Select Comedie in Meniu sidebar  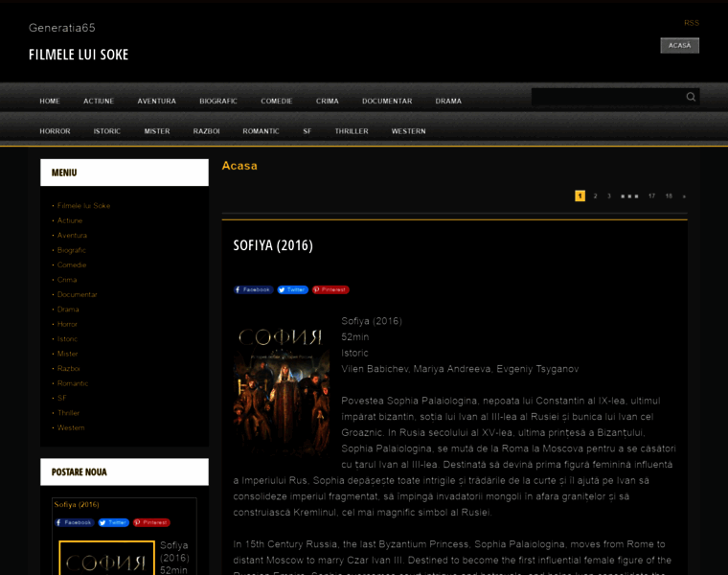coord(72,264)
